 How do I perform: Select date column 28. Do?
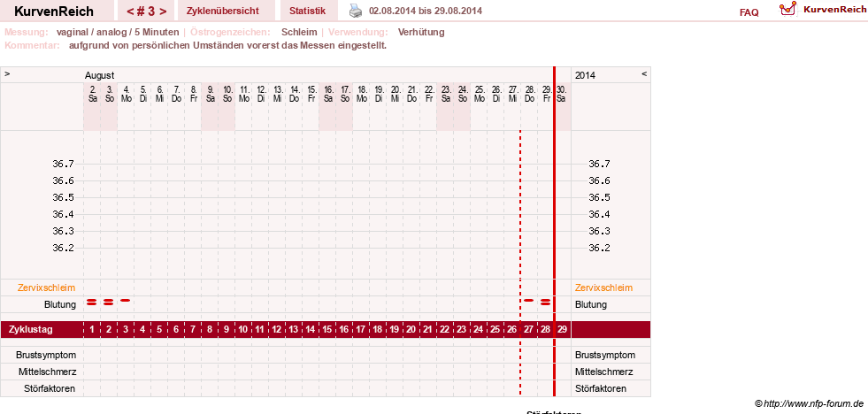529,93
